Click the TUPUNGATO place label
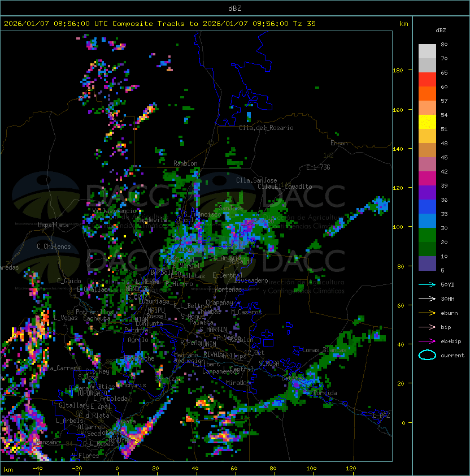 point(91,393)
